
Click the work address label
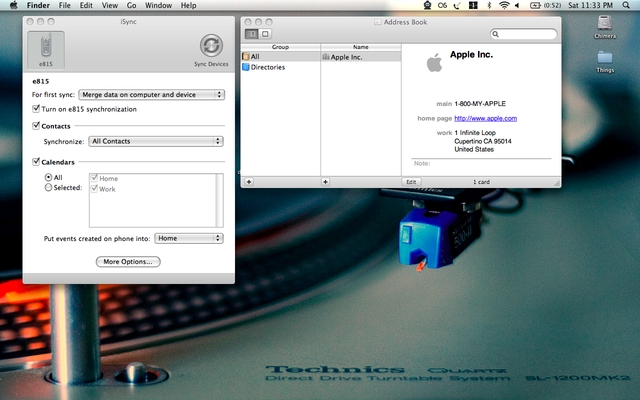pyautogui.click(x=444, y=133)
